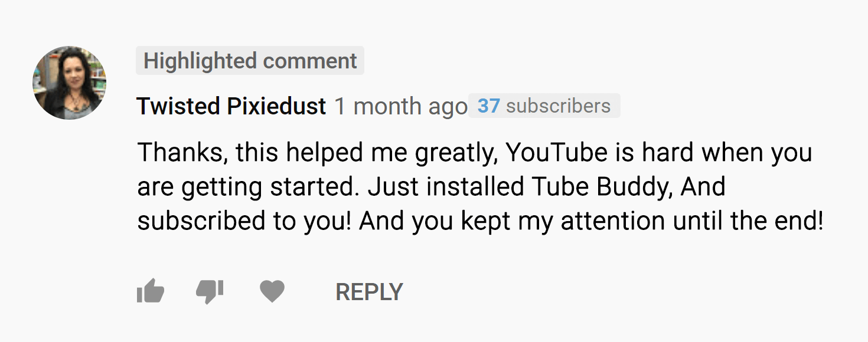Image resolution: width=868 pixels, height=342 pixels.
Task: Give a creator heart to this comment
Action: [272, 290]
